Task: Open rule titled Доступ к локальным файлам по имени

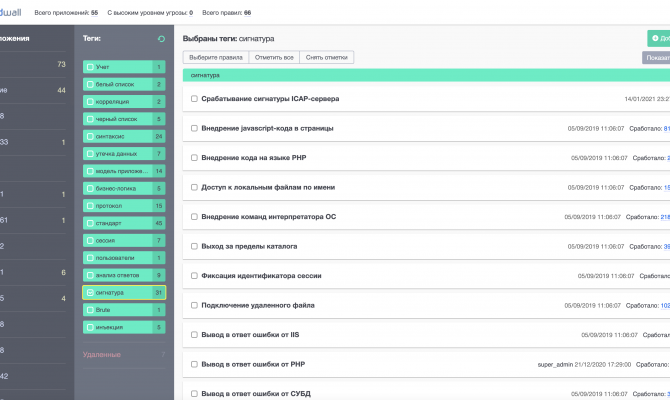Action: pos(268,187)
